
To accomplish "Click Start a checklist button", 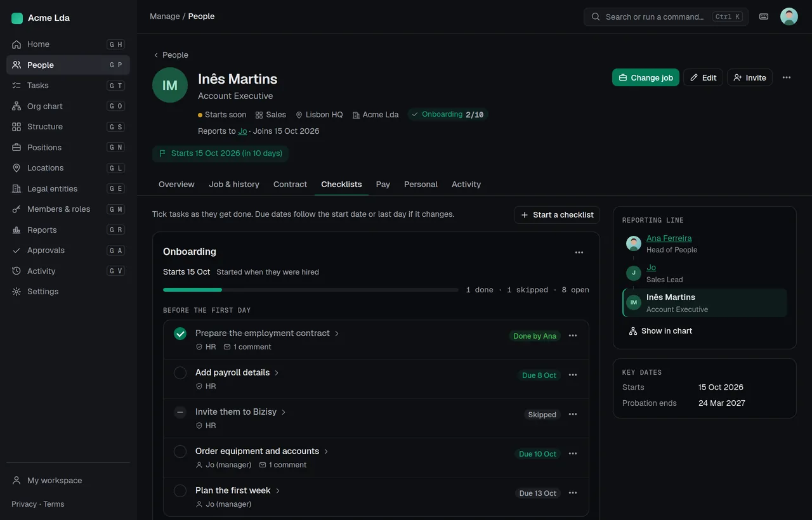I will [557, 215].
